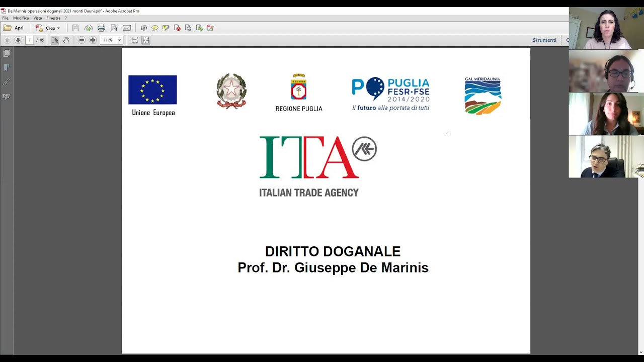644x362 pixels.
Task: Open the attachments paperclip side panel
Action: click(x=7, y=82)
